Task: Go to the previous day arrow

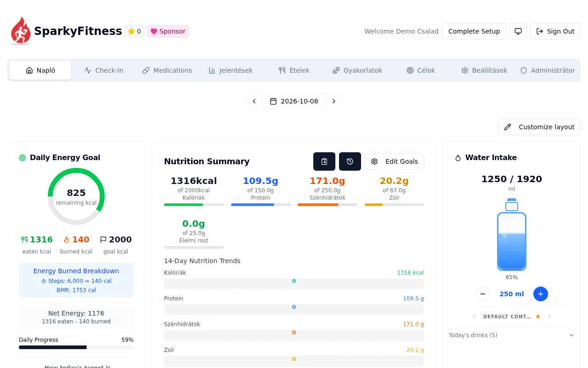Action: point(254,101)
